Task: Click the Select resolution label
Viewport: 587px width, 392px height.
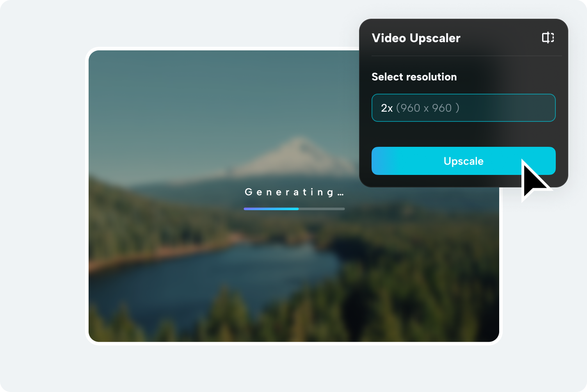Action: 414,77
